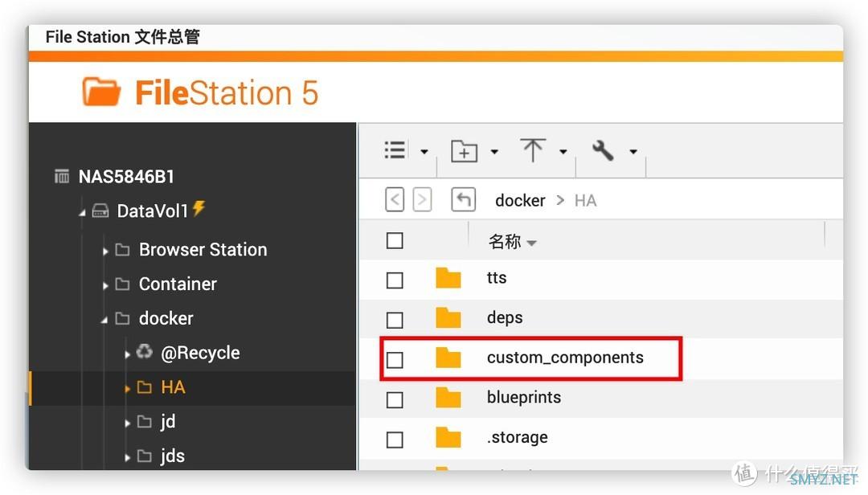The height and width of the screenshot is (495, 868).
Task: Collapse the docker tree node
Action: click(x=104, y=320)
